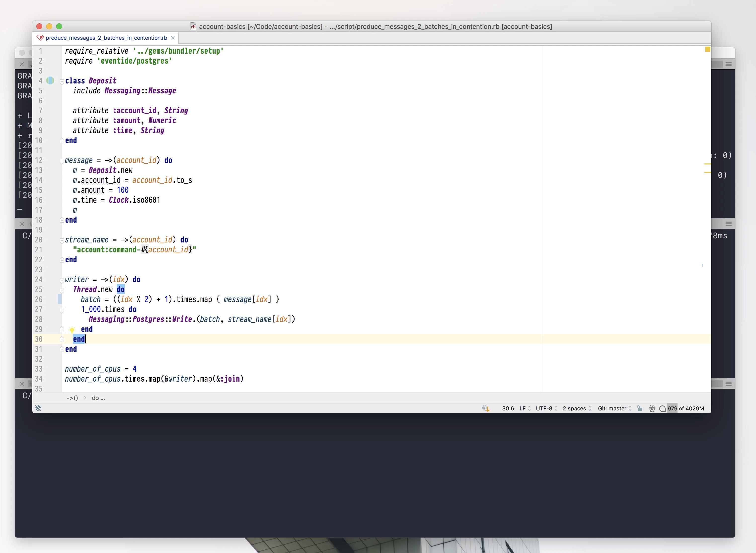Viewport: 756px width, 553px height.
Task: Click the window title document icon
Action: pos(193,26)
